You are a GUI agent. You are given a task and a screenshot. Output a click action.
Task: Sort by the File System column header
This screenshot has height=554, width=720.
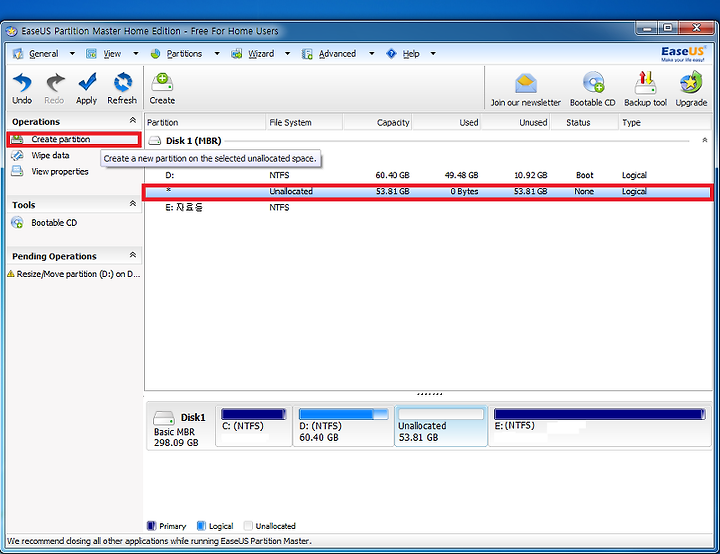[304, 123]
